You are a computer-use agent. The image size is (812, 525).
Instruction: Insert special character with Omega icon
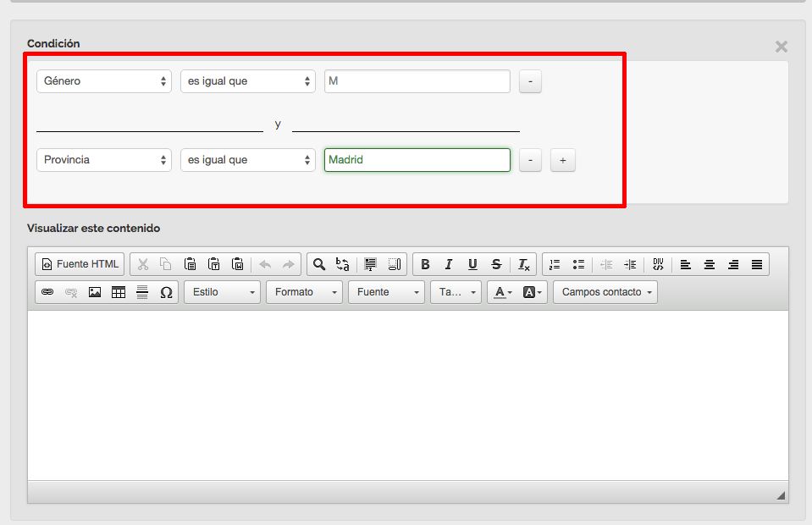point(166,292)
